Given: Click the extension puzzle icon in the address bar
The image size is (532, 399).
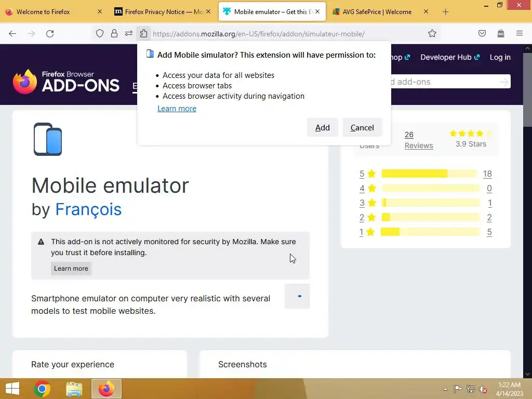Looking at the screenshot, I should [143, 34].
